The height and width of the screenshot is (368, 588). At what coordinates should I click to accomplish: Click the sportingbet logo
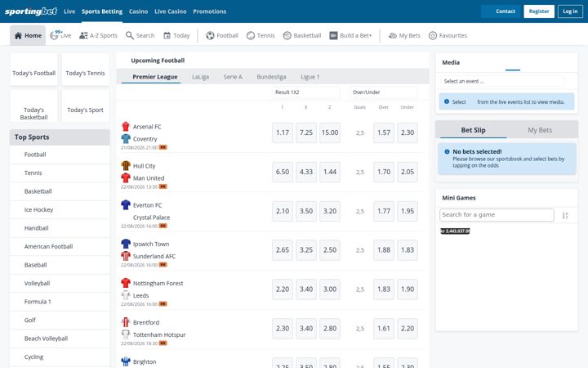pos(31,11)
